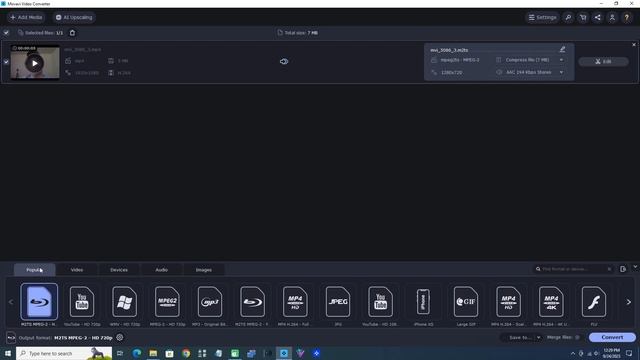The height and width of the screenshot is (360, 640).
Task: Open Microsoft Edge from taskbar
Action: click(137, 353)
